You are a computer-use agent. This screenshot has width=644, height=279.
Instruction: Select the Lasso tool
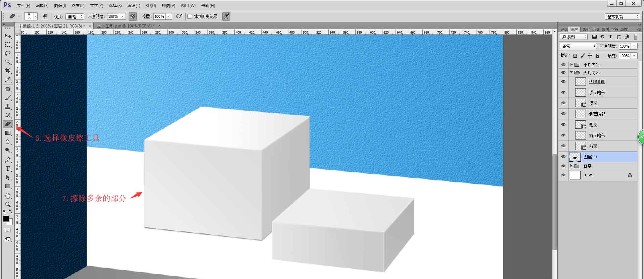(8, 53)
